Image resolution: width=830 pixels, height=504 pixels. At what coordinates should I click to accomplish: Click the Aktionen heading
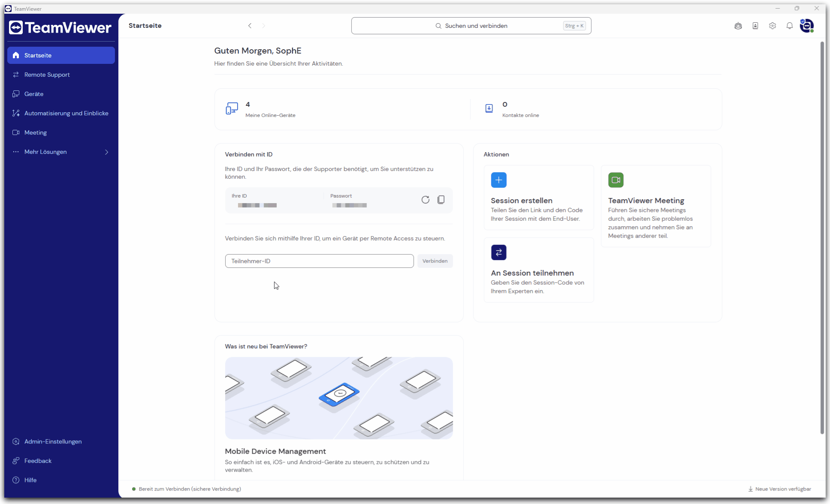click(496, 154)
